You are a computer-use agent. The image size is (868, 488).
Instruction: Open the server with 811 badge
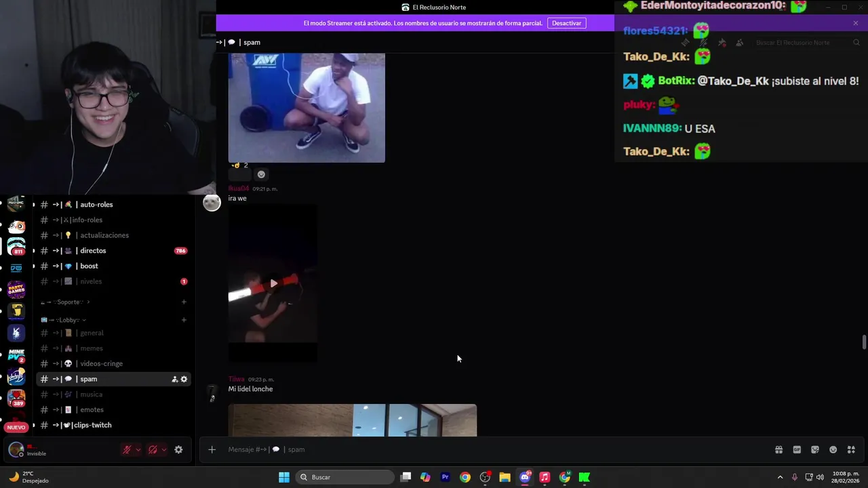[x=16, y=247]
